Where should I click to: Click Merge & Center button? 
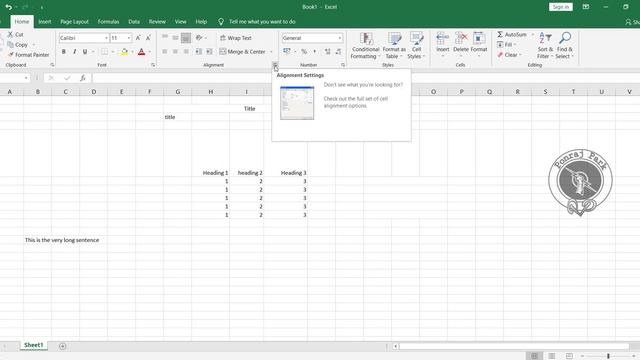tap(242, 52)
